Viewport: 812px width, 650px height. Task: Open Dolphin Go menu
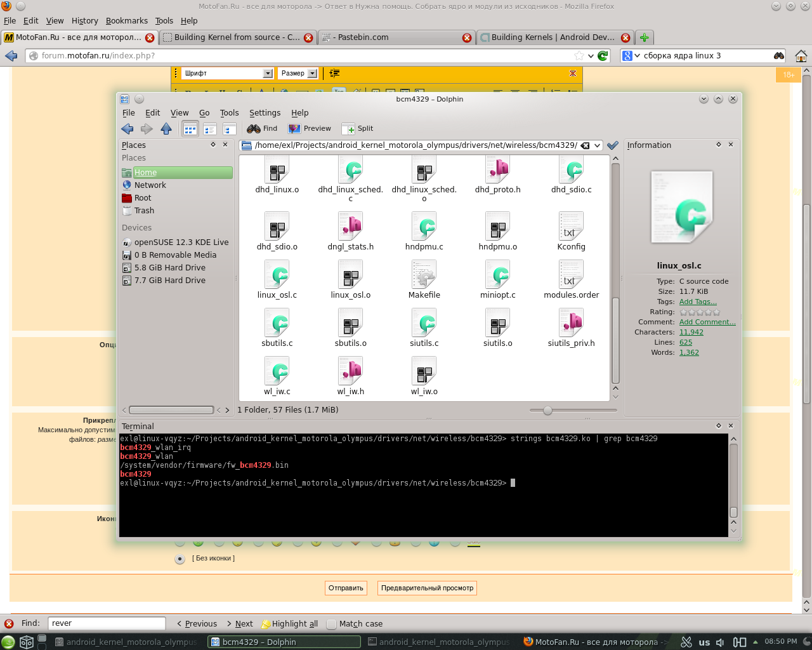coord(204,113)
